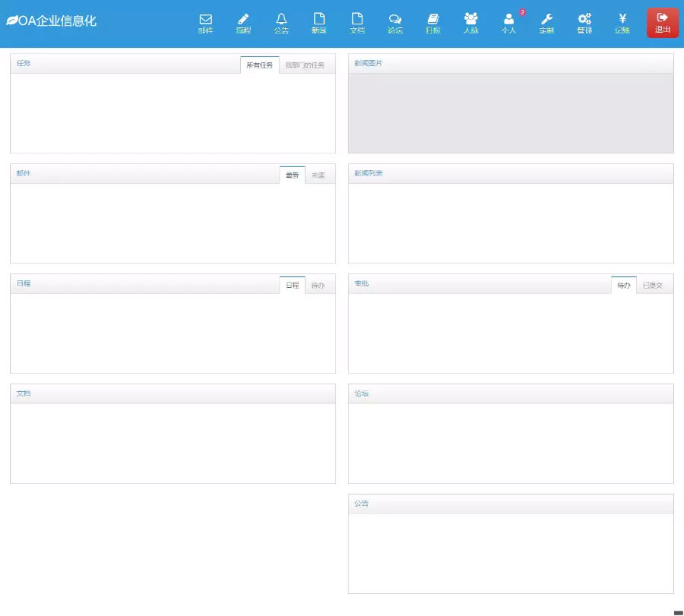Click the 日程 panel title
This screenshot has width=684, height=616.
click(24, 284)
